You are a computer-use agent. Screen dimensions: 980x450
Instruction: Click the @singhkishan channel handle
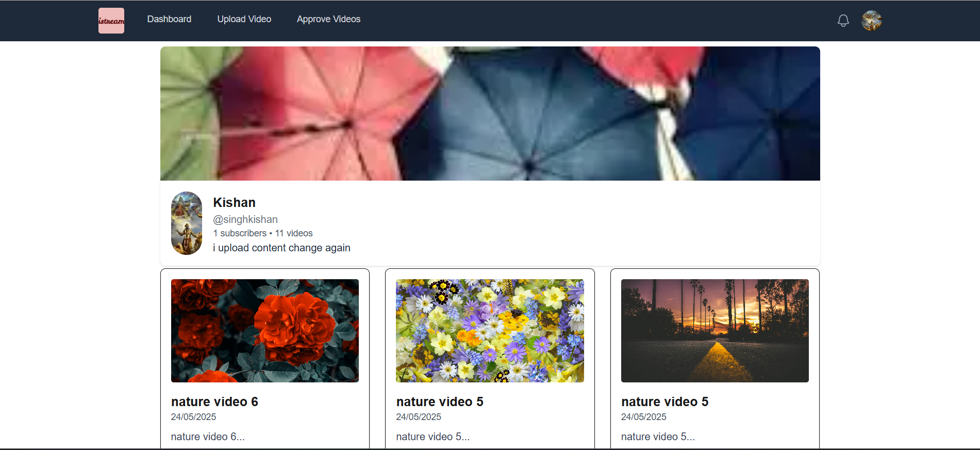click(245, 219)
